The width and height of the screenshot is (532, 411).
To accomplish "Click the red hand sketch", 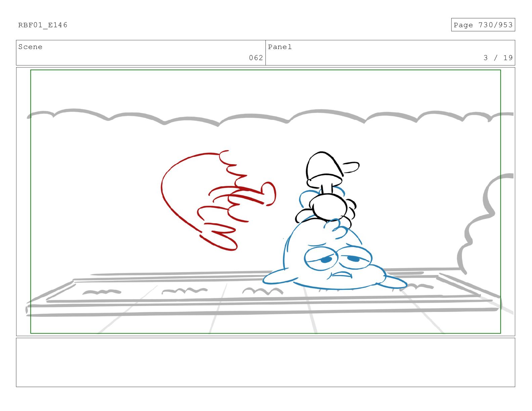I will 218,200.
